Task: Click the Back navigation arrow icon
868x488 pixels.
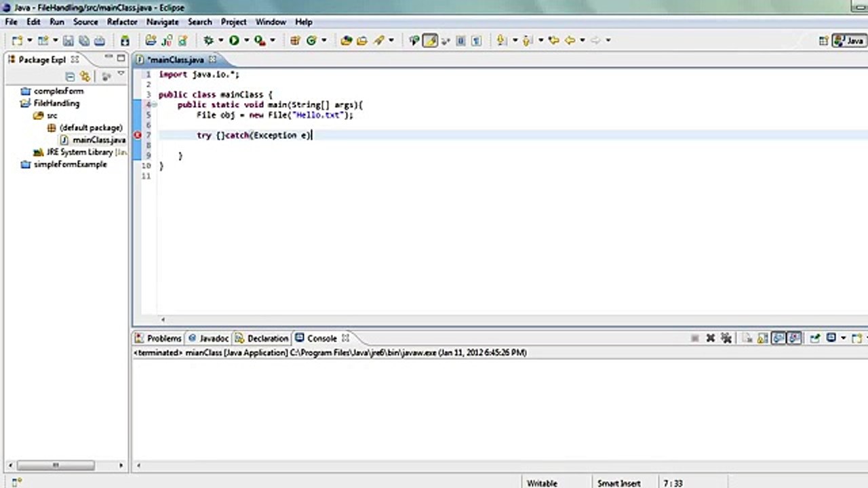Action: point(570,41)
